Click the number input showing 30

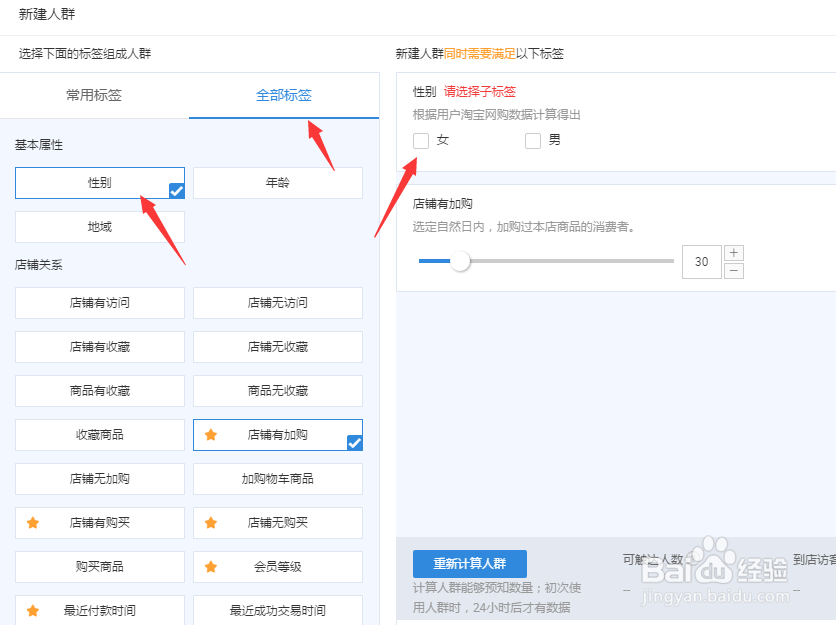point(701,261)
